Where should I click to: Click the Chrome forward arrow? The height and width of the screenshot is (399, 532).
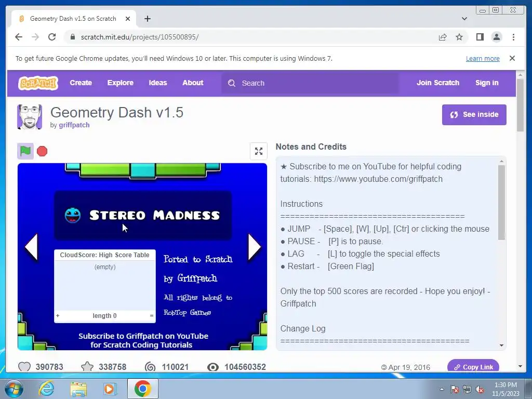pyautogui.click(x=35, y=37)
